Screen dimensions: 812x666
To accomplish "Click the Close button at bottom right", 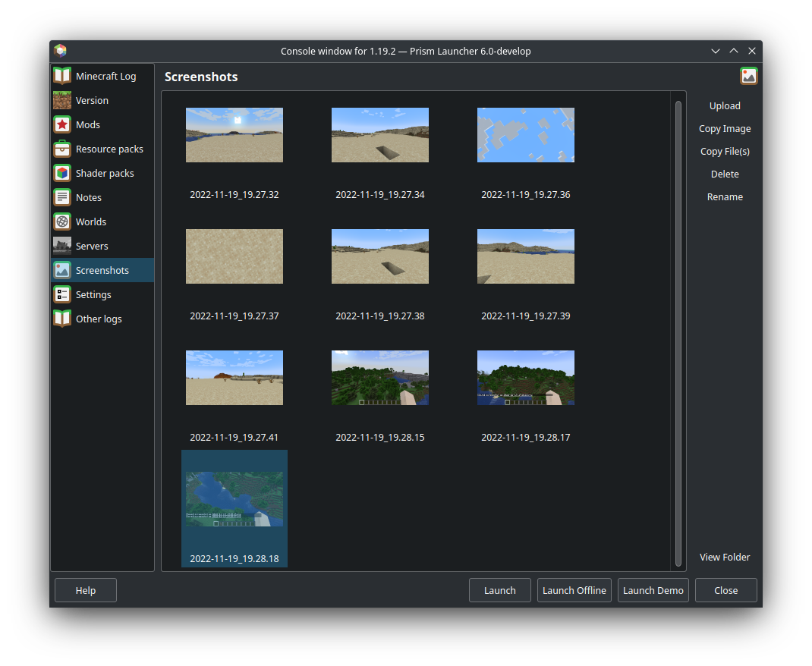I will pyautogui.click(x=725, y=590).
